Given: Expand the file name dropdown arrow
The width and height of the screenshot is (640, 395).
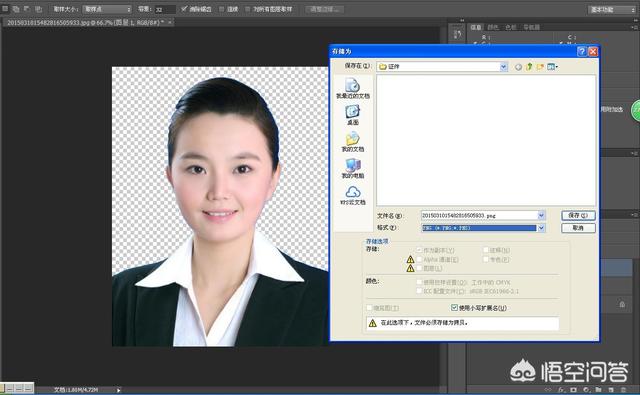Looking at the screenshot, I should pos(541,215).
